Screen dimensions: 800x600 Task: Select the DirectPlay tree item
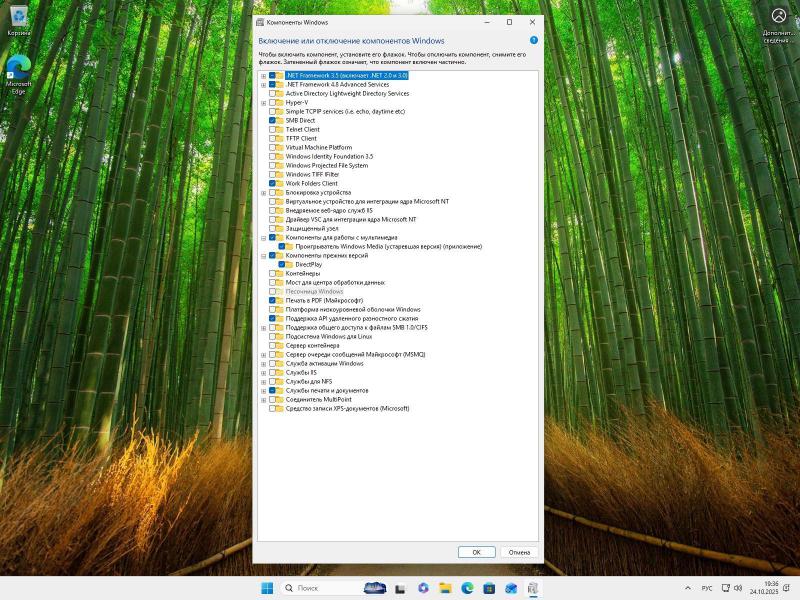pyautogui.click(x=308, y=264)
